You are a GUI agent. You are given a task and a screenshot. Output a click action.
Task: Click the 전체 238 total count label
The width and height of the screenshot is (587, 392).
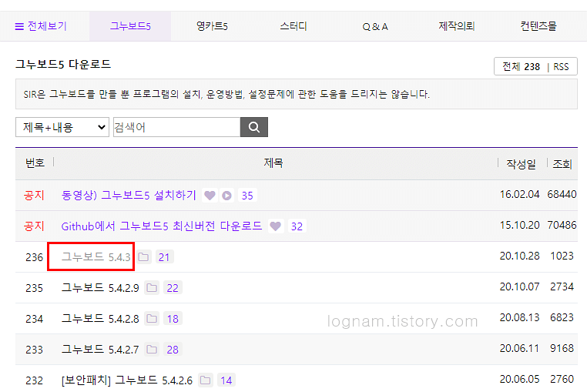tap(521, 67)
